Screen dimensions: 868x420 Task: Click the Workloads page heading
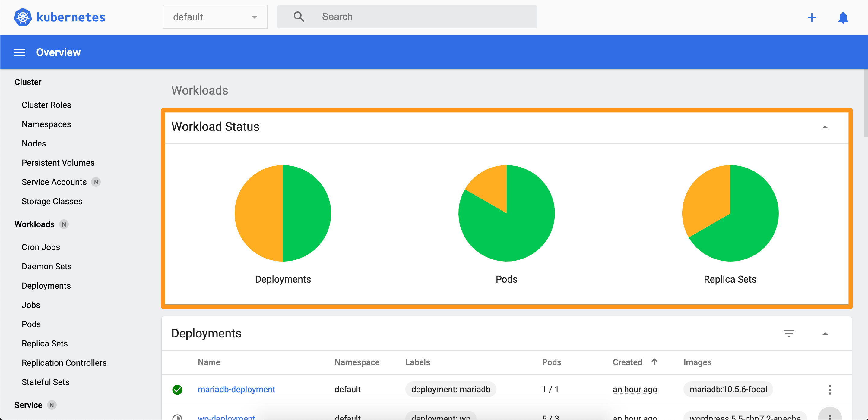coord(199,90)
